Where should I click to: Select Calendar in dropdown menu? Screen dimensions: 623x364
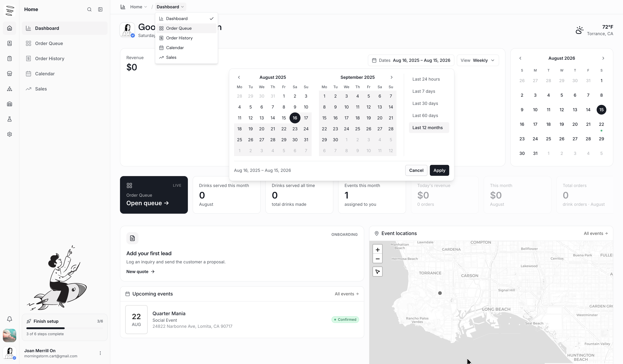coord(186,47)
